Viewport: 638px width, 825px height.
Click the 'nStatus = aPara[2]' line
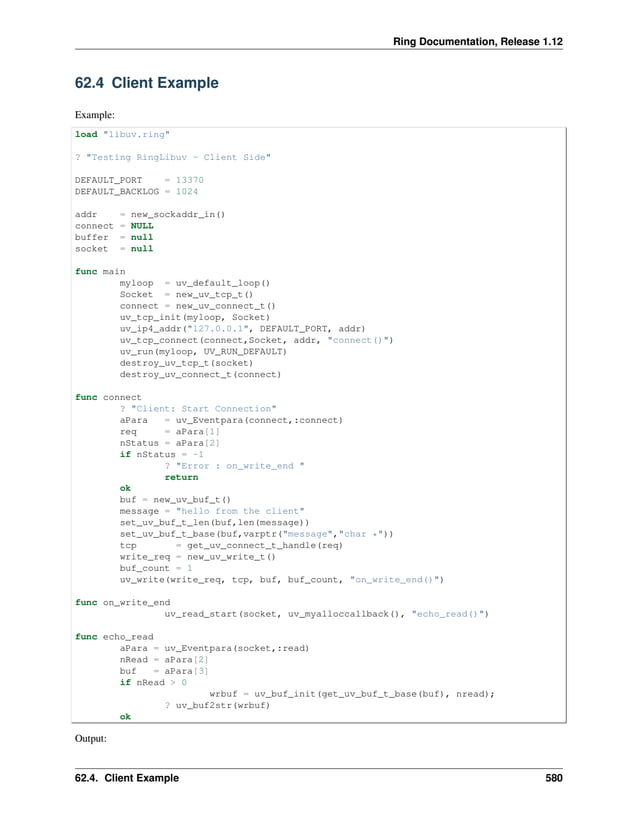coord(169,443)
